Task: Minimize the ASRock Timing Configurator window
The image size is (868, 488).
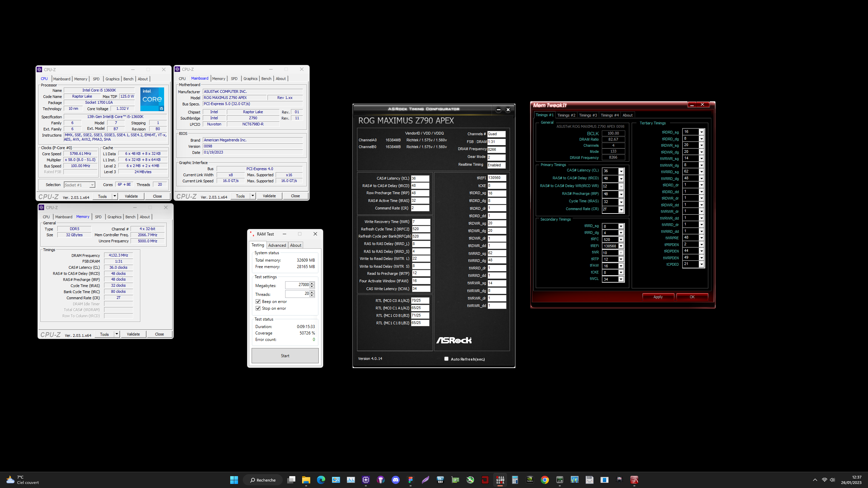Action: pyautogui.click(x=498, y=109)
